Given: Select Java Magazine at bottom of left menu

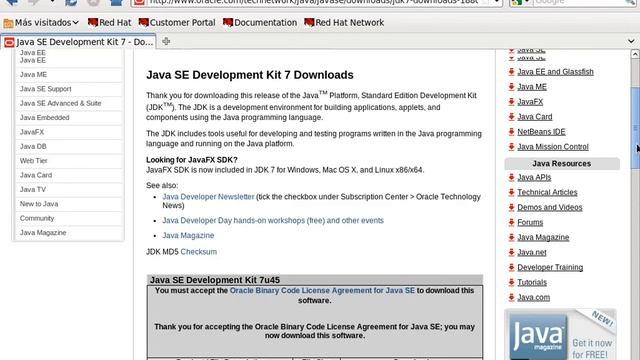Looking at the screenshot, I should pyautogui.click(x=69, y=233).
